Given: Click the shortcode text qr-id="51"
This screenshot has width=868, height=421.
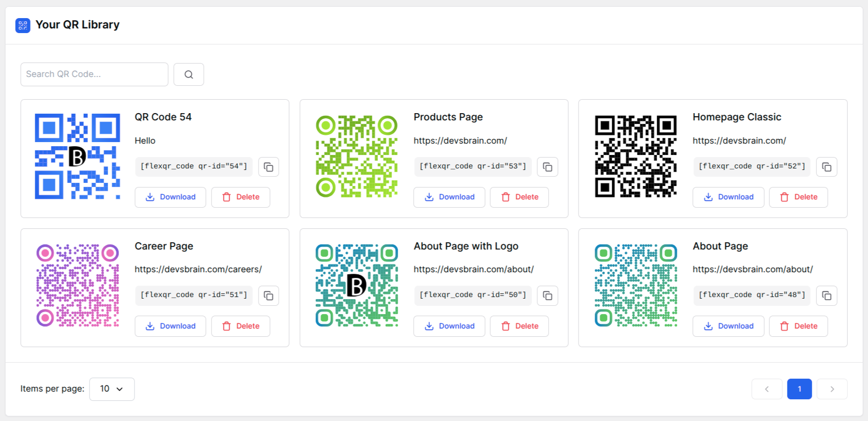Looking at the screenshot, I should [194, 295].
